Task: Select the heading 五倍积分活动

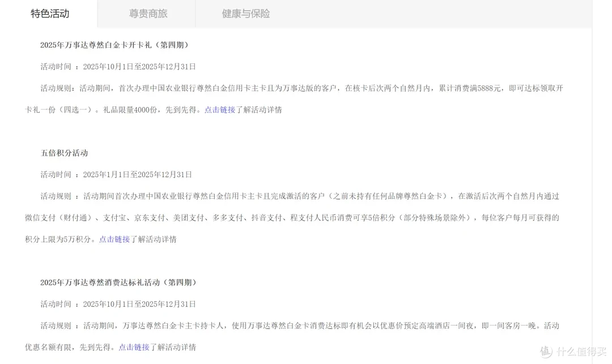Action: point(64,153)
